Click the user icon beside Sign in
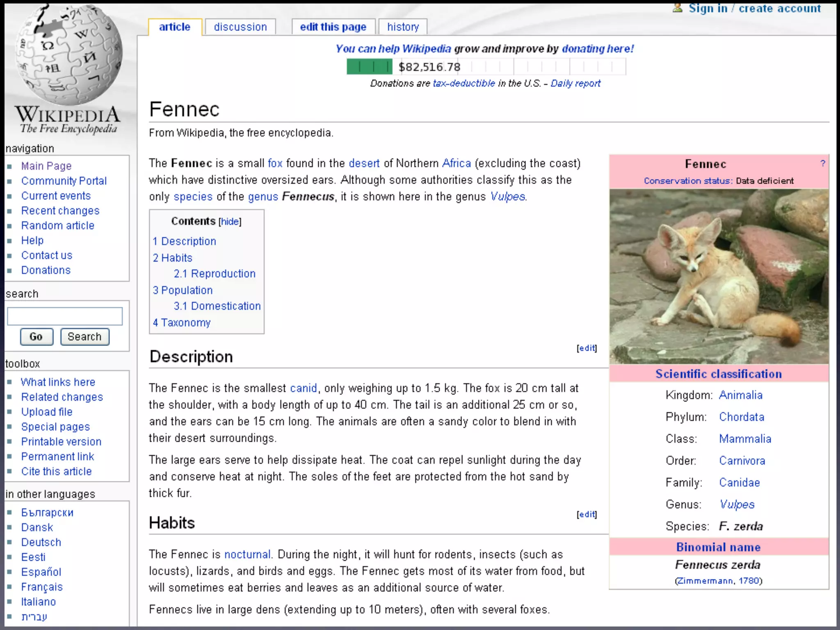This screenshot has width=840, height=630. (x=678, y=8)
